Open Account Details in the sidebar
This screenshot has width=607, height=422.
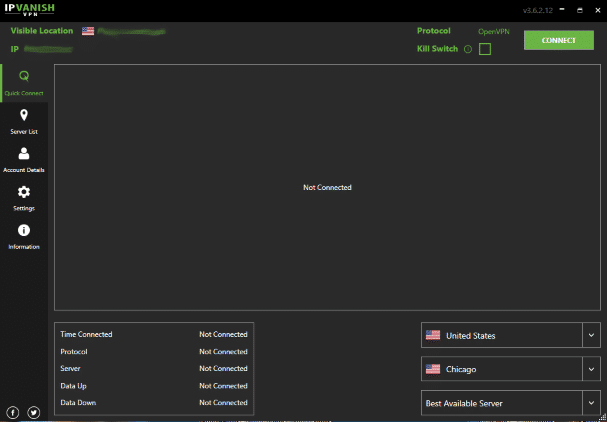(24, 160)
